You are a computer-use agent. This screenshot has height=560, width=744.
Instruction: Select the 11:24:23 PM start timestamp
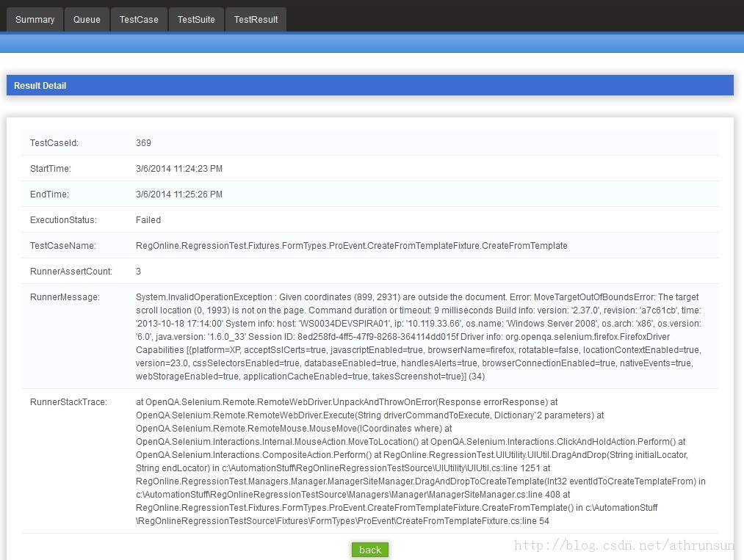click(178, 169)
